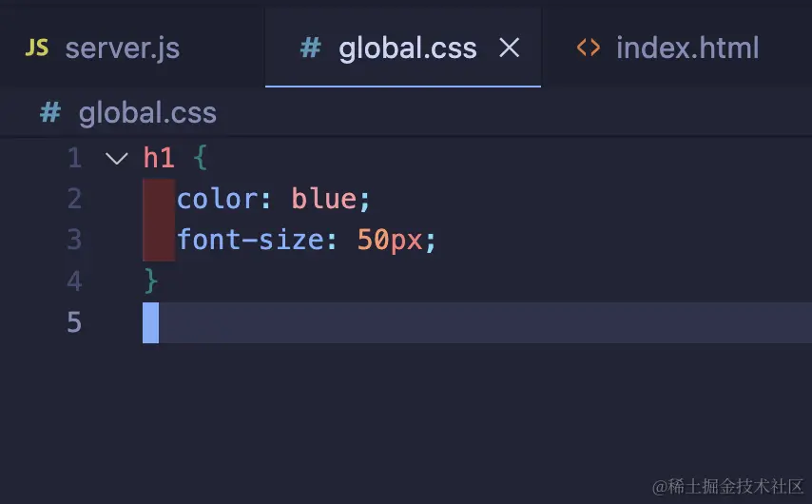Collapse the h1 rule fold chevron

[117, 158]
